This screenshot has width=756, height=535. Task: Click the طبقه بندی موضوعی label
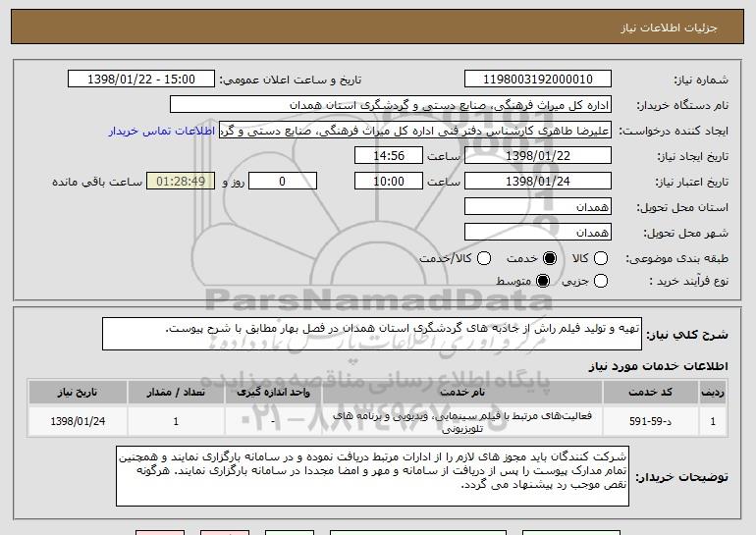point(676,258)
